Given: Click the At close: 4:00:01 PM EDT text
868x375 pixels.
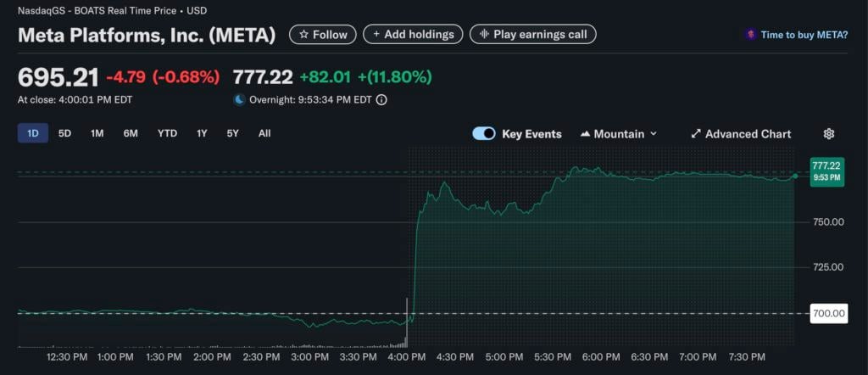Looking at the screenshot, I should (75, 100).
